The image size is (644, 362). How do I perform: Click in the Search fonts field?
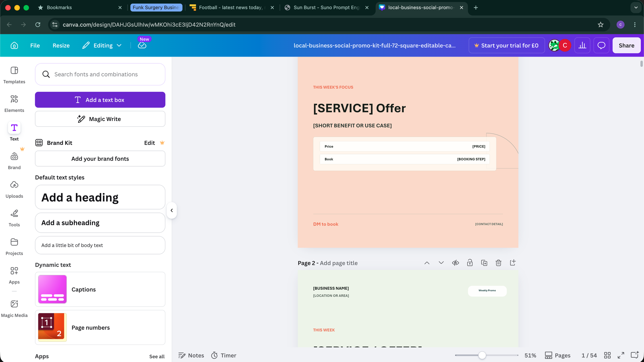[x=100, y=74]
